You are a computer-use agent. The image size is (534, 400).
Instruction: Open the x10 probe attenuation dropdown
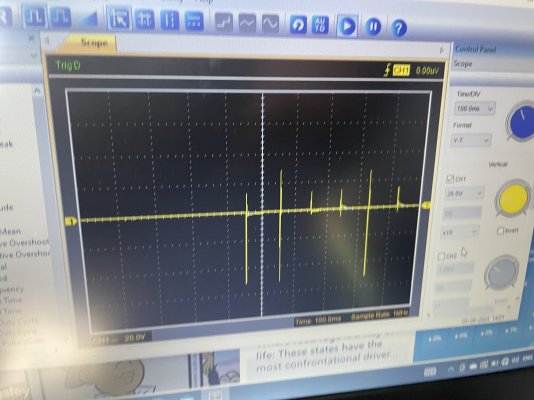[x=460, y=232]
